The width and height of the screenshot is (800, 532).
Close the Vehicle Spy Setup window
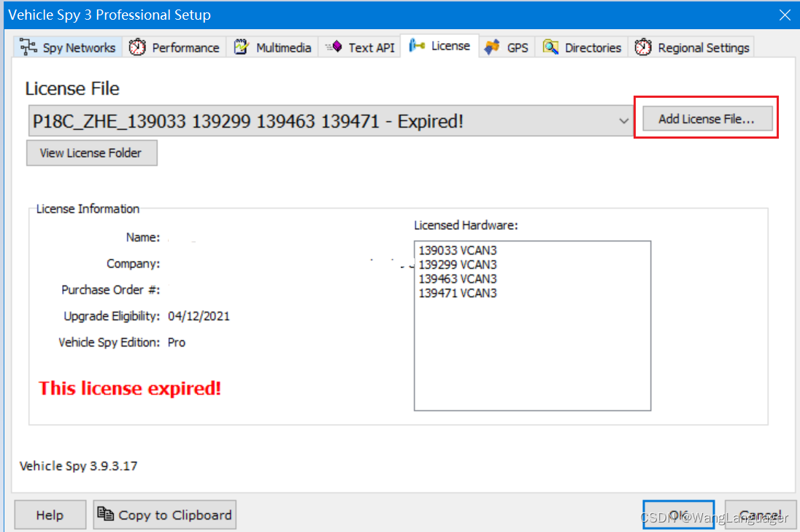tap(785, 15)
